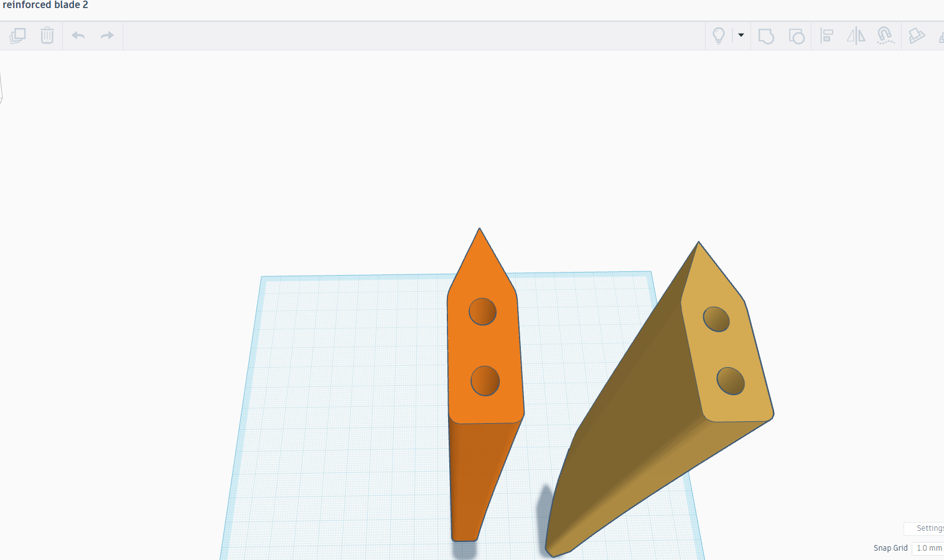Select the Align tool
The image size is (944, 560).
pyautogui.click(x=826, y=35)
